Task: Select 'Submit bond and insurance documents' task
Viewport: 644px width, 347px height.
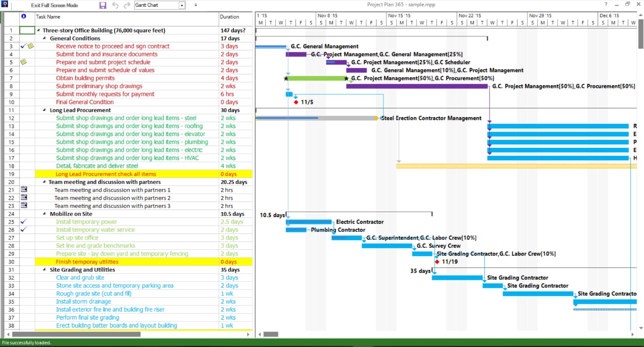Action: pos(107,54)
